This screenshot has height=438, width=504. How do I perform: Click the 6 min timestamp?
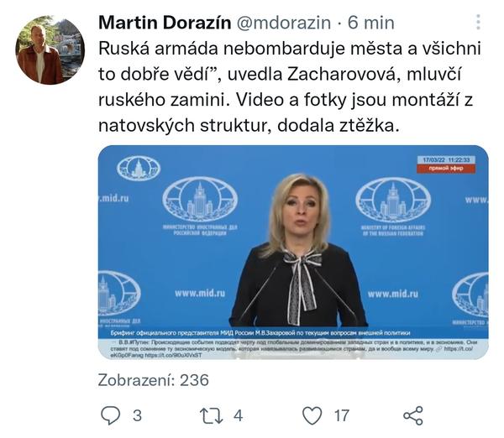coord(371,23)
